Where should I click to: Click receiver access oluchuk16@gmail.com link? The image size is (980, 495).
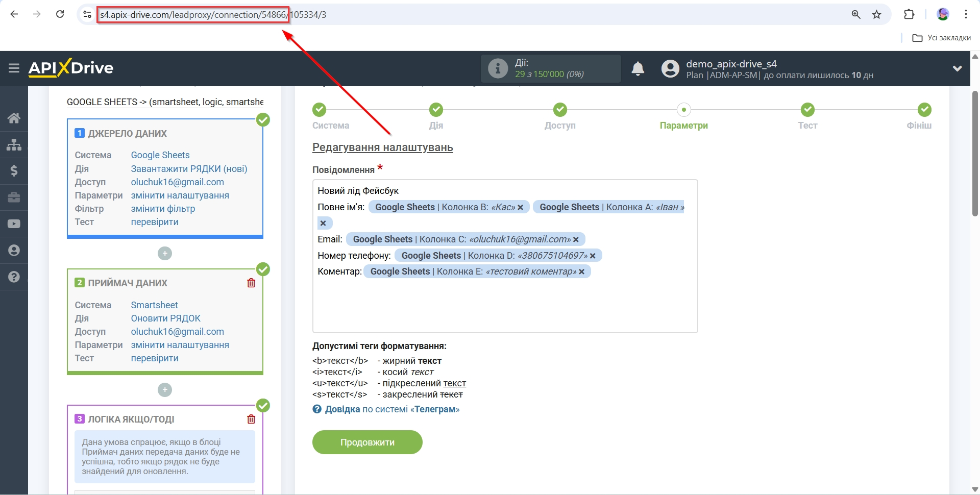click(x=177, y=332)
